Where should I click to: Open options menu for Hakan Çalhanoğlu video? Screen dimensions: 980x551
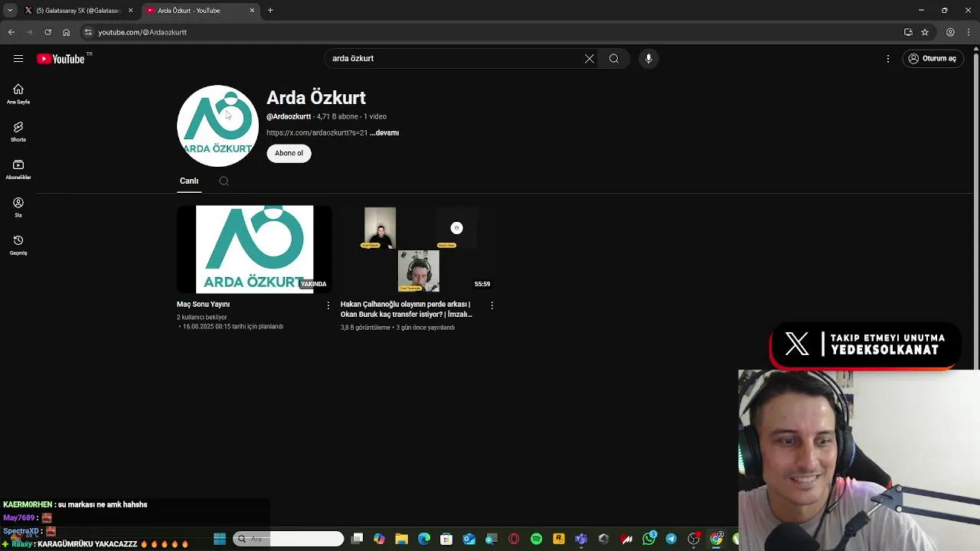click(x=492, y=305)
